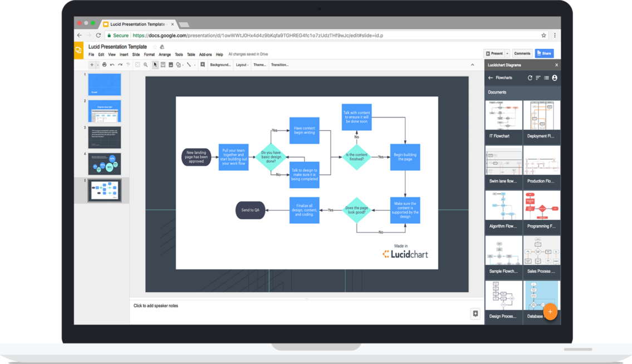Screen dimensions: 632x364
Task: Select the arrow cursor tool
Action: click(155, 65)
